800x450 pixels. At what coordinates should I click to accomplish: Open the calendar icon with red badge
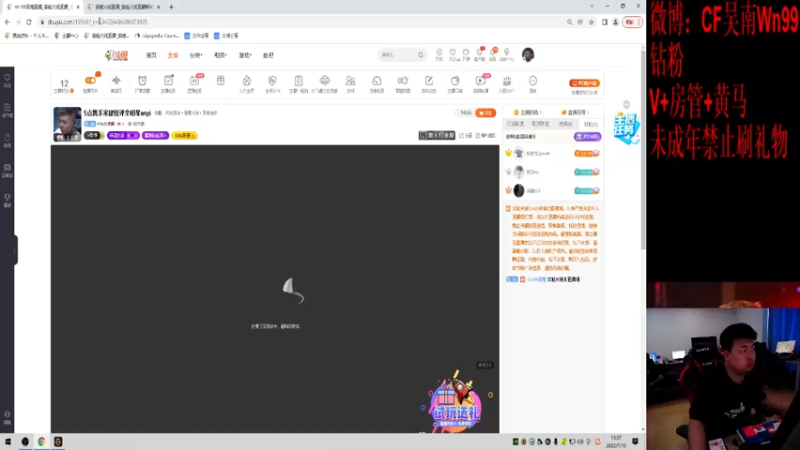pyautogui.click(x=194, y=81)
